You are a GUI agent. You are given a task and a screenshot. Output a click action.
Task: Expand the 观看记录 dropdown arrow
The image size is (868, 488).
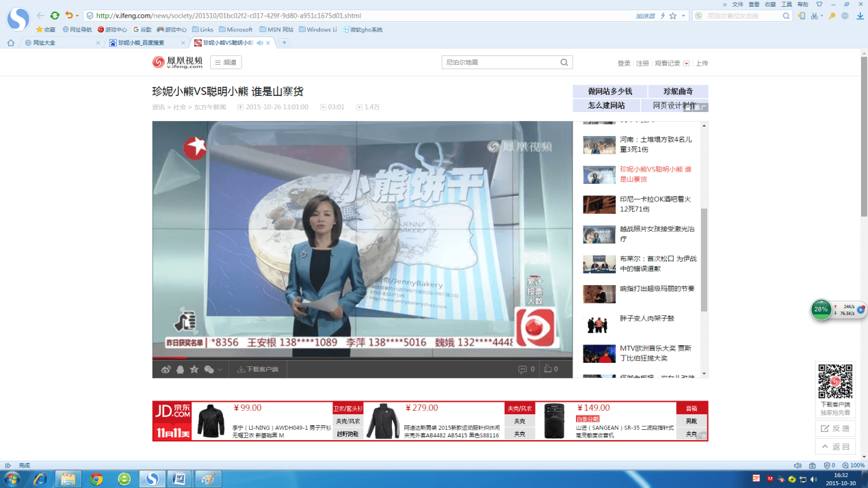686,64
